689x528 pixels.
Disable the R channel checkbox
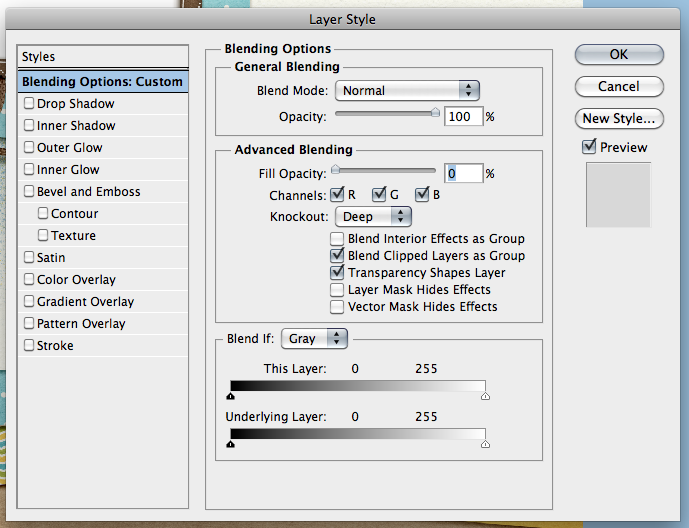tap(337, 194)
